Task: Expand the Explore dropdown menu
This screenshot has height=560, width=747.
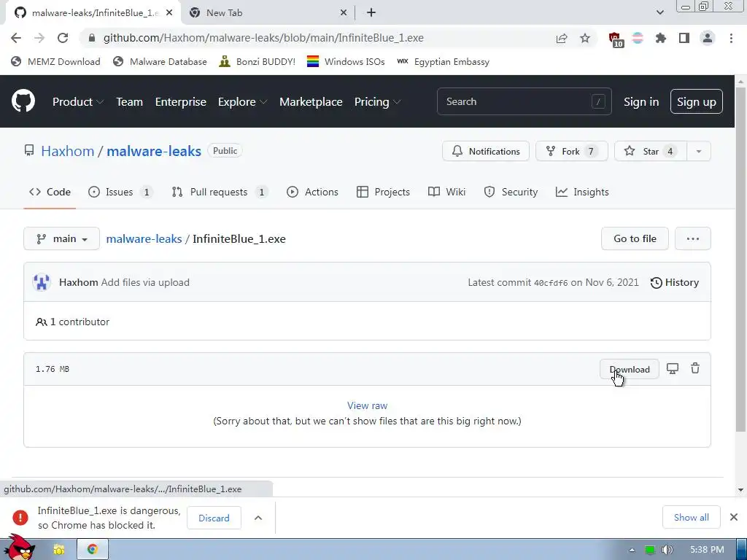Action: point(242,102)
